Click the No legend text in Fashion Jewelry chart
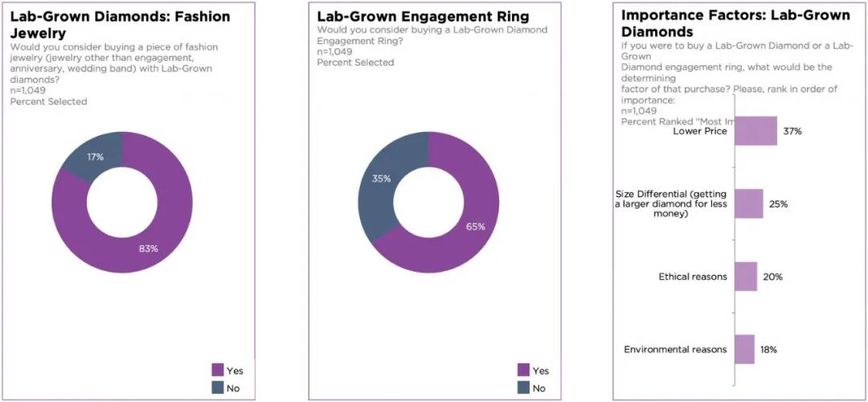The height and width of the screenshot is (402, 868). (x=234, y=388)
